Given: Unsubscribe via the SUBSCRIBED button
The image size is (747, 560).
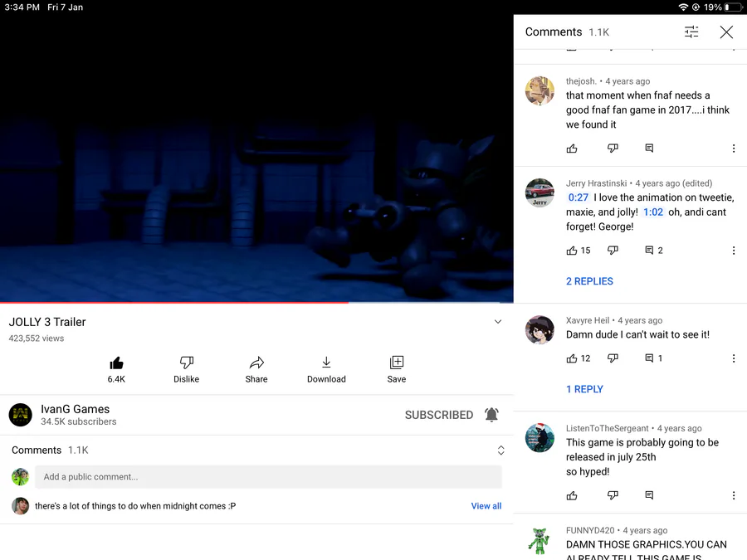Looking at the screenshot, I should 439,415.
